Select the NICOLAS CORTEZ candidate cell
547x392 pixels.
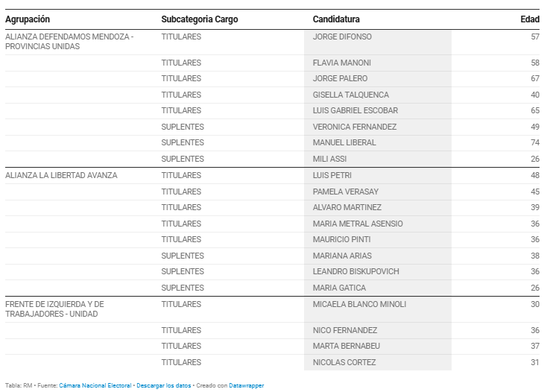point(344,362)
